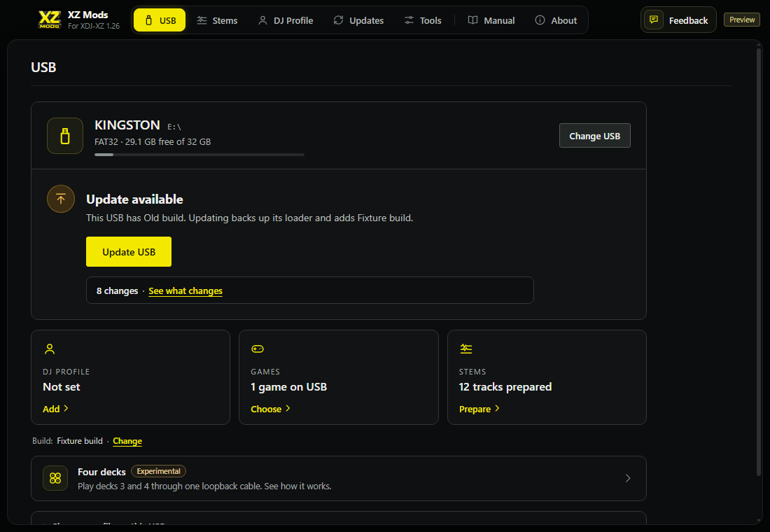Viewport: 770px width, 532px height.
Task: Click the FAT32 free space text
Action: click(153, 142)
